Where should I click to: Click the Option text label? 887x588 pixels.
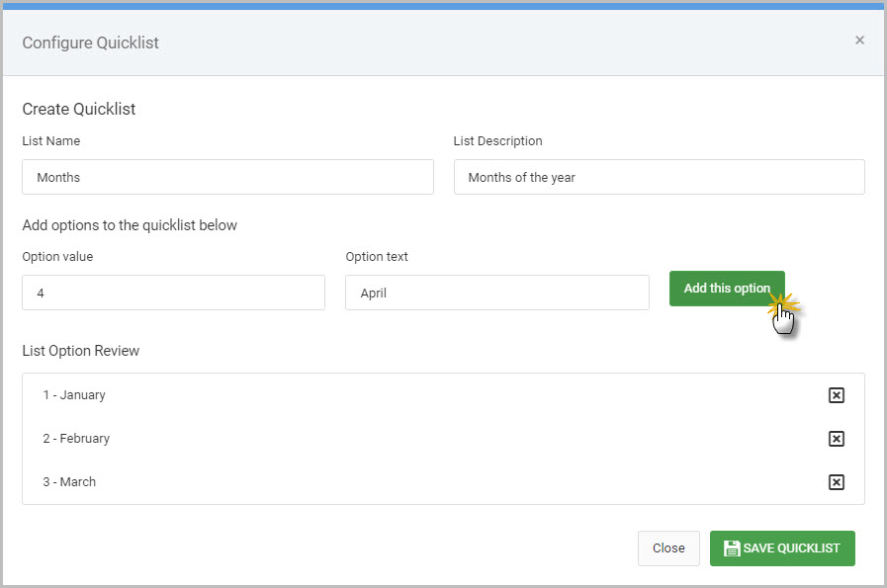(377, 257)
